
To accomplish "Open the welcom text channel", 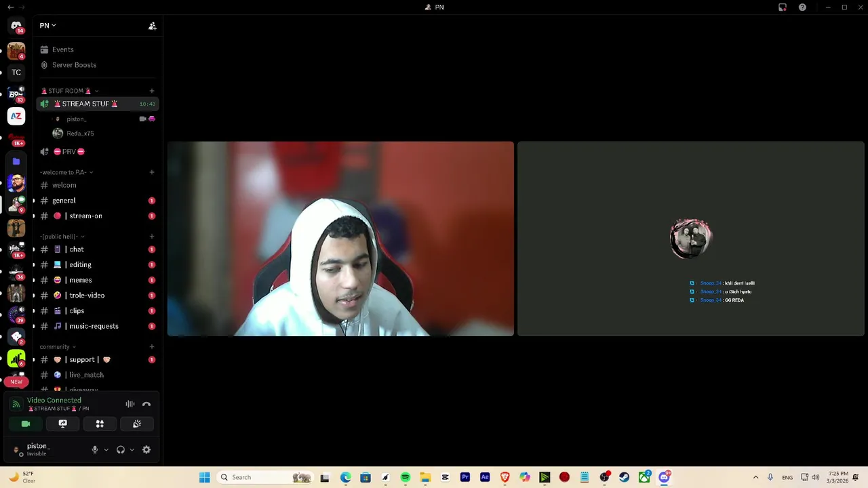I will tap(97, 185).
